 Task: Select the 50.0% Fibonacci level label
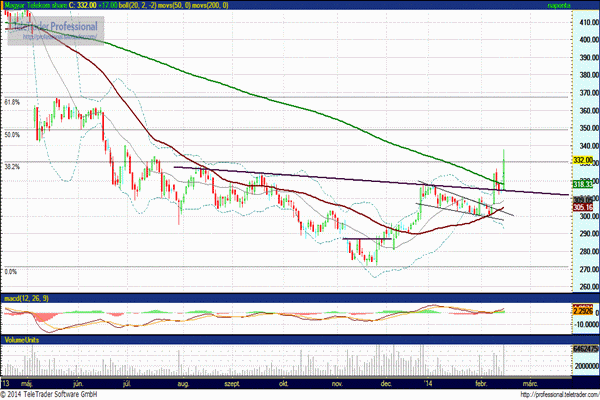(x=12, y=135)
